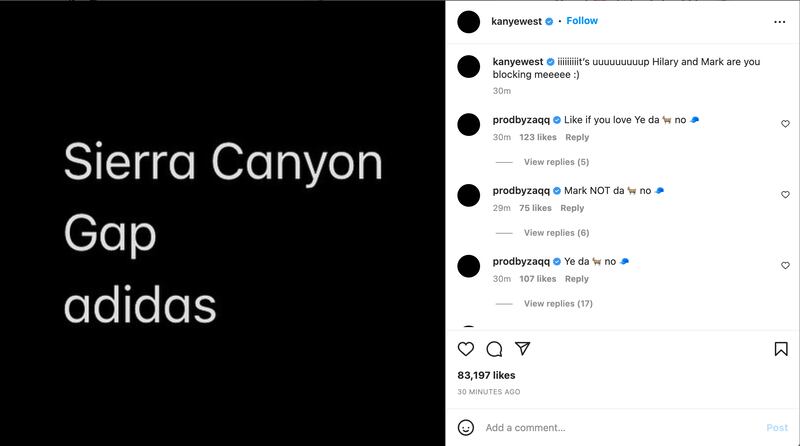Open the Sierra Canyon Gap adidas image
This screenshot has height=446, width=800.
[x=222, y=223]
